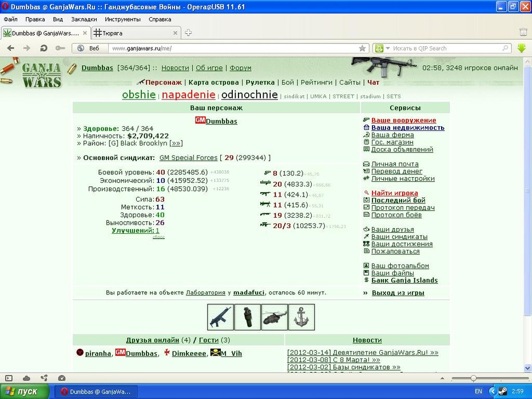Click the URL address field

point(233,48)
